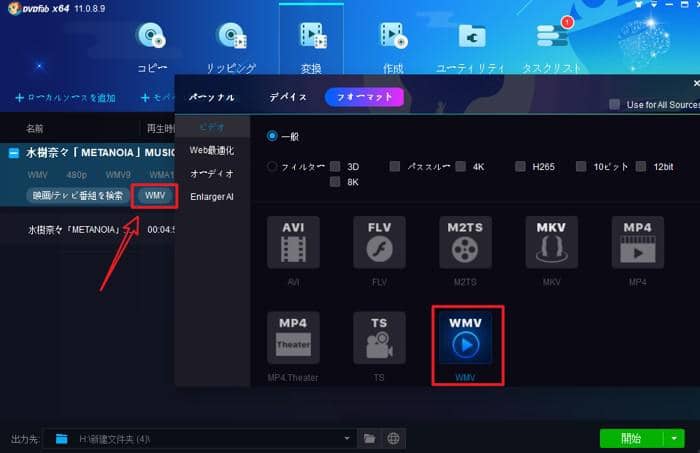Viewport: 700px width, 453px height.
Task: Select the MP4.Theater format icon
Action: 293,338
